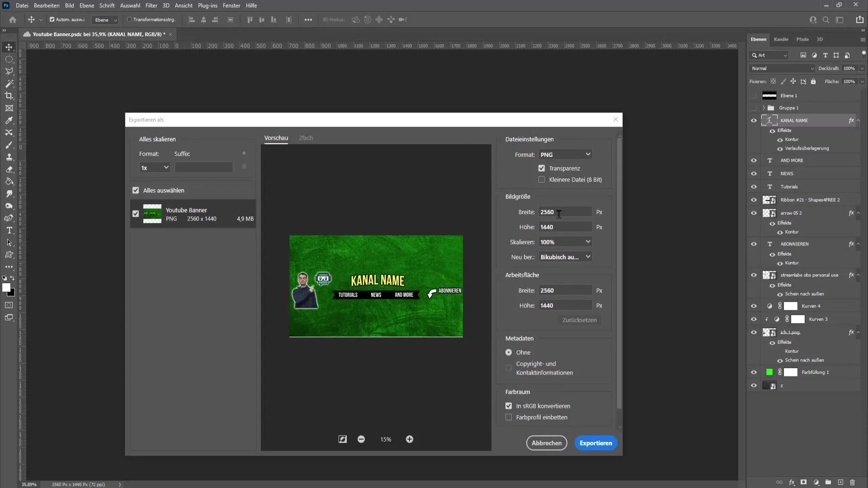Select the Crop tool

pos(9,96)
